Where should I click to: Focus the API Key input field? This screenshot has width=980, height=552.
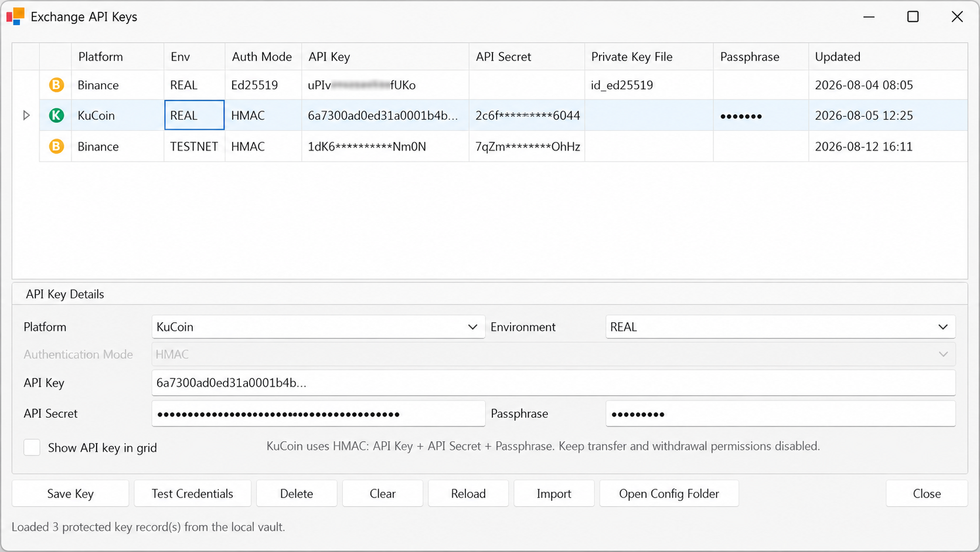tap(553, 382)
